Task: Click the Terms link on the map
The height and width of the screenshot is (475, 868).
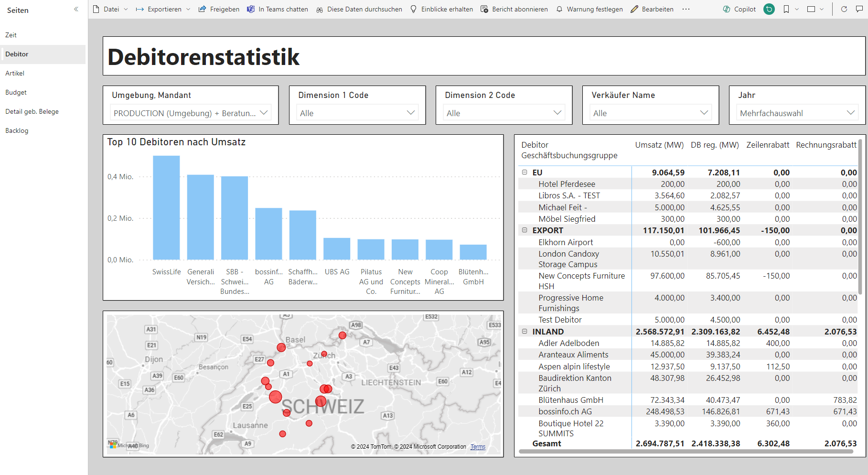Action: (x=477, y=446)
